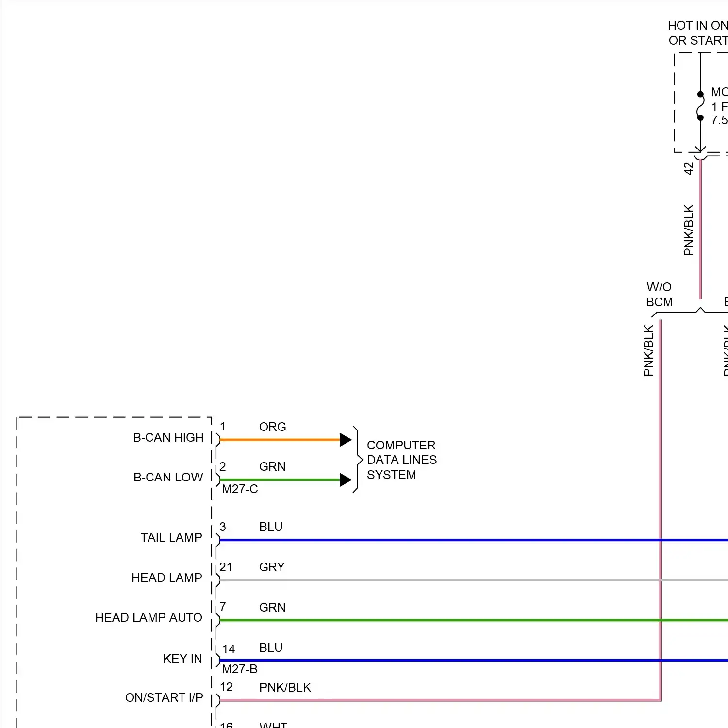Click the orange B-CAN HIGH wire arrowhead
Image resolution: width=728 pixels, height=728 pixels.
pos(345,440)
